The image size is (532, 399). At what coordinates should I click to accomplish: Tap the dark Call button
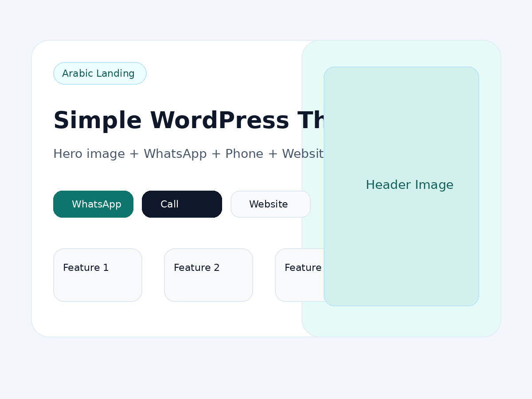click(x=182, y=204)
